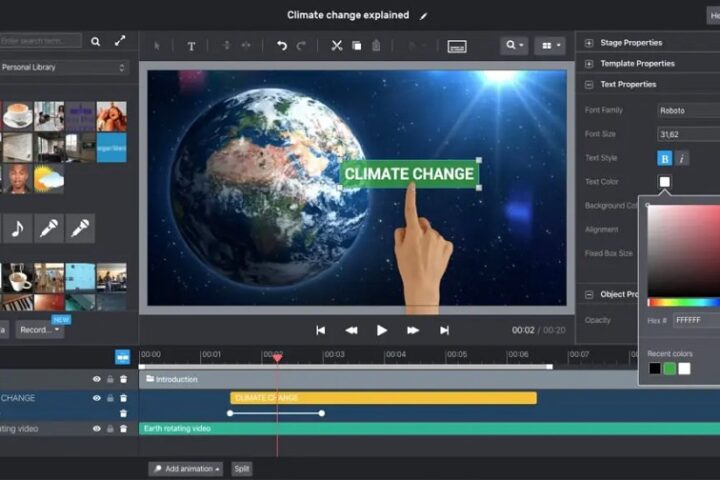Click the red playhead marker
The height and width of the screenshot is (480, 720).
tap(277, 358)
